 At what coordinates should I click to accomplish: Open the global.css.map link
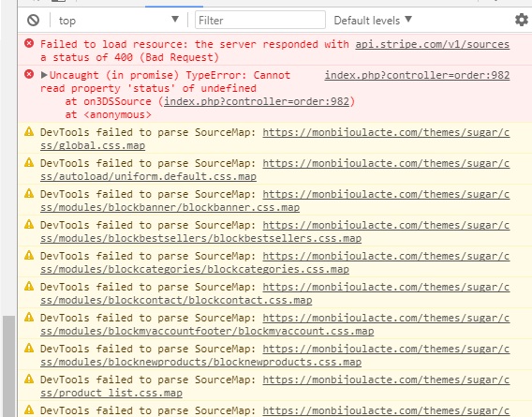[274, 139]
